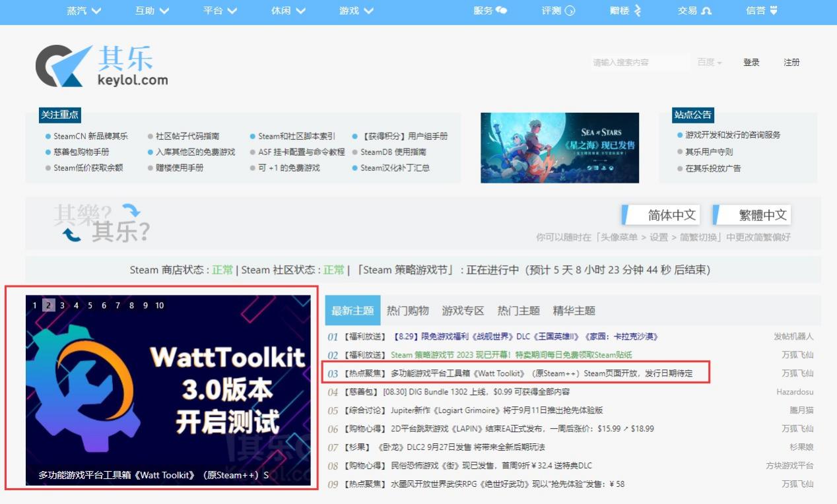Select carousel slide number 10
The height and width of the screenshot is (504, 837).
[x=159, y=305]
